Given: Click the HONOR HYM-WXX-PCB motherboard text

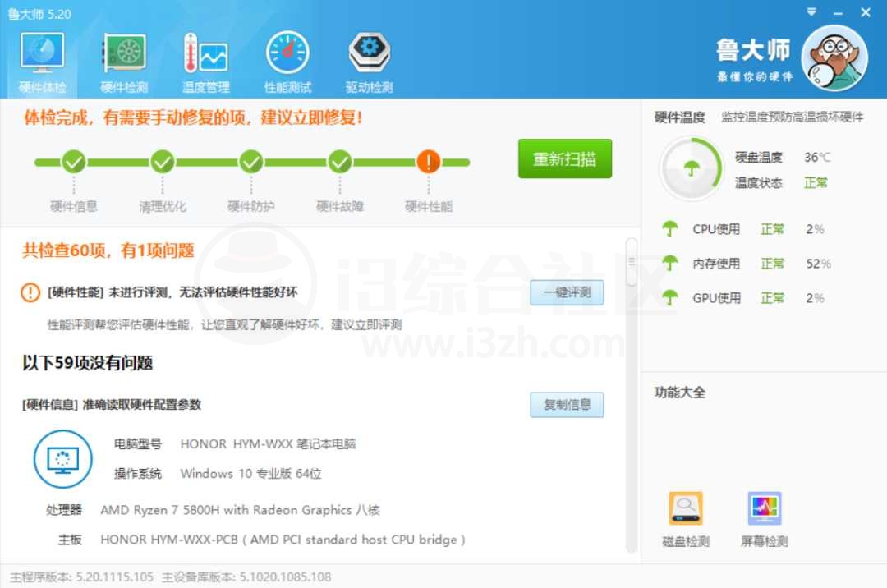Looking at the screenshot, I should [283, 540].
